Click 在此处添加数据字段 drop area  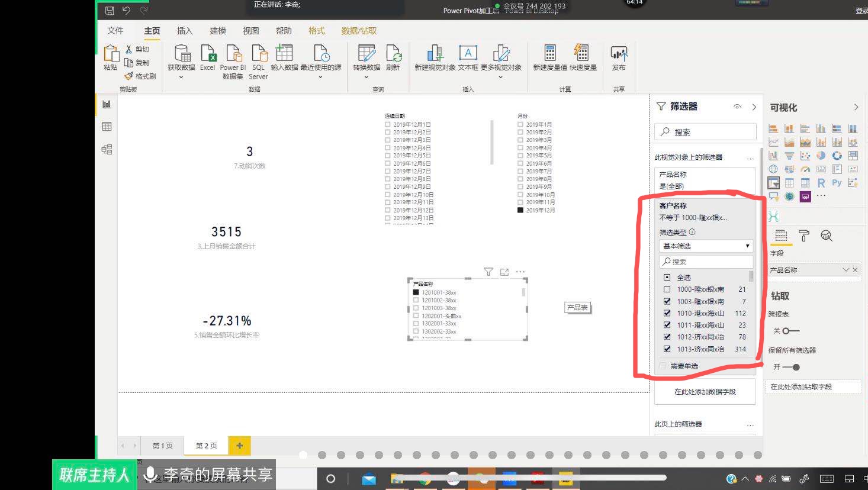click(x=705, y=392)
